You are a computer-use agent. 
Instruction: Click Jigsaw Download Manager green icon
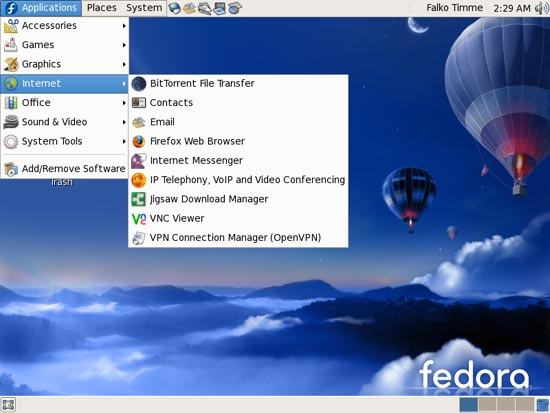coord(139,199)
